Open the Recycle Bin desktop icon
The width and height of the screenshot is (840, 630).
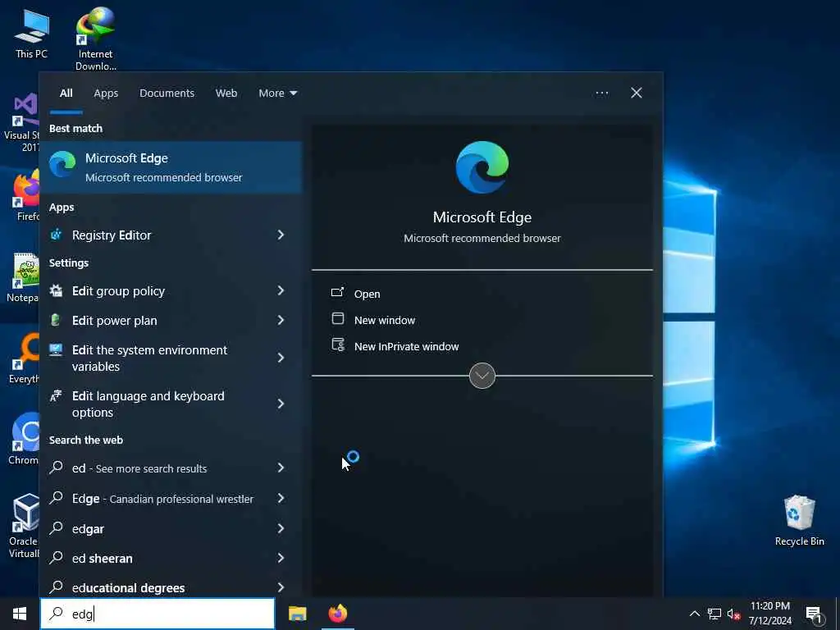[x=799, y=520]
